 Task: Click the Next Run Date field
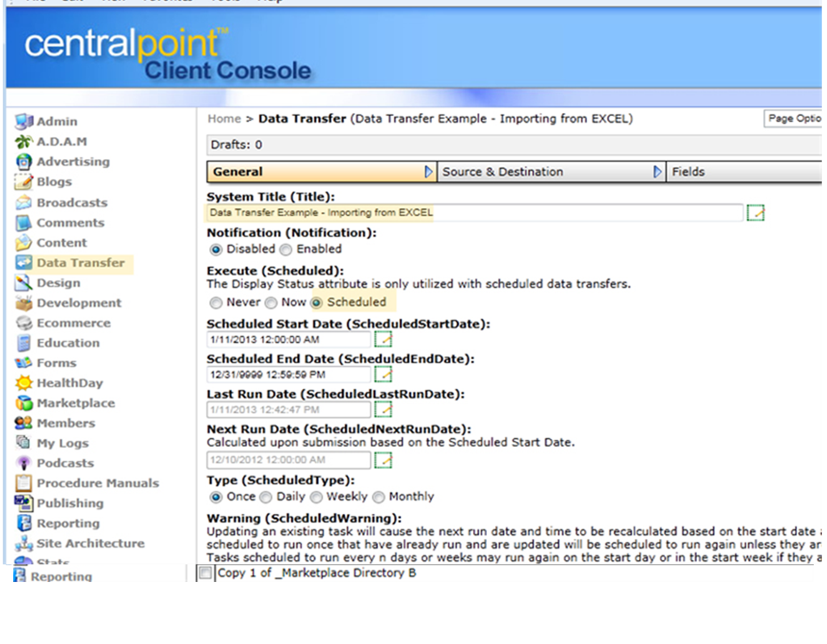288,460
